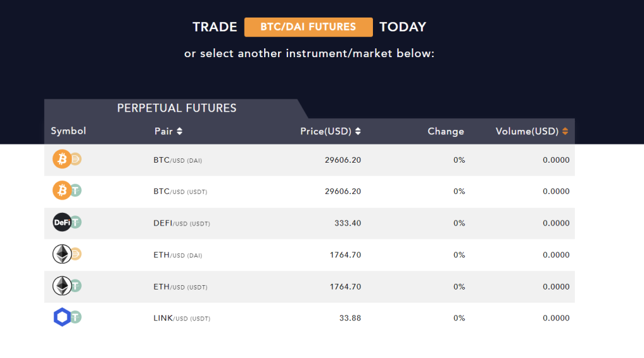Open the Perpetual Futures tab

[x=177, y=108]
